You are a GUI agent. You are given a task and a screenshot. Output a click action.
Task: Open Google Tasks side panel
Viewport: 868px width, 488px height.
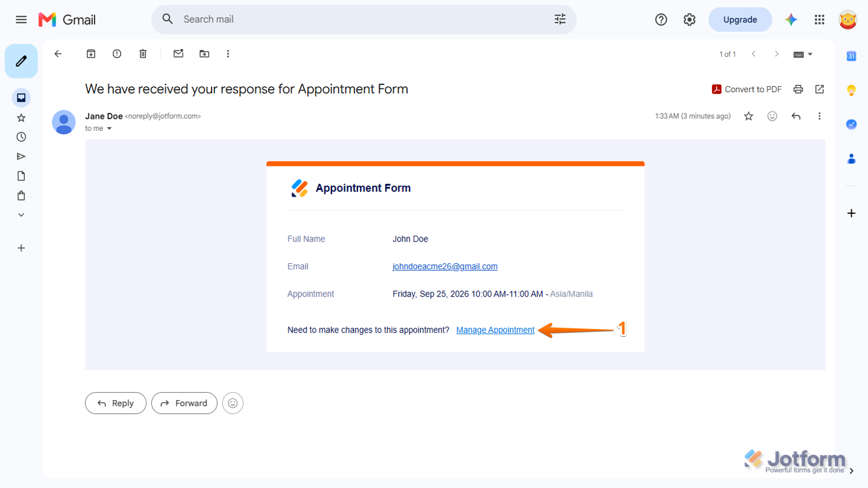click(x=851, y=124)
